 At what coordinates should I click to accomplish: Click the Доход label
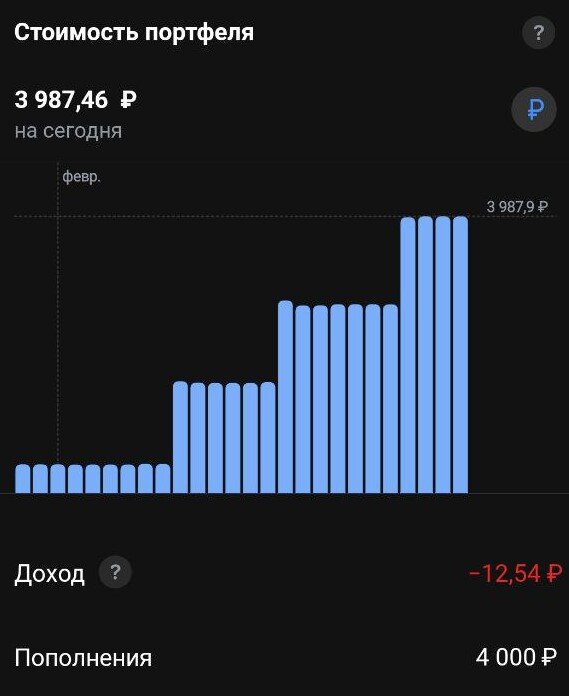click(x=49, y=574)
